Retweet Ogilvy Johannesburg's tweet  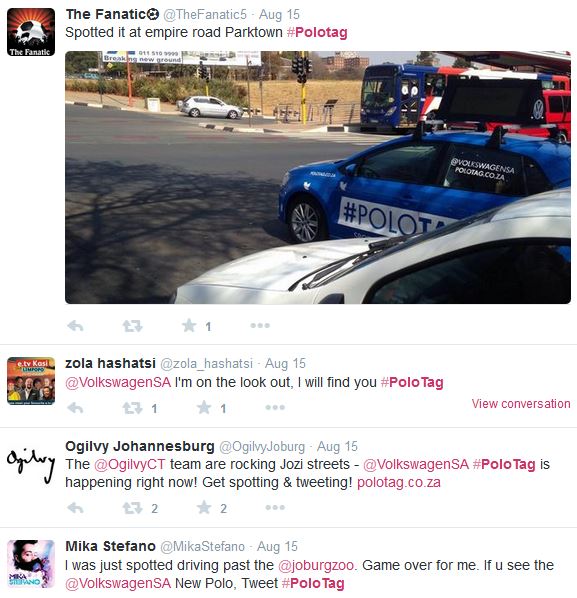[132, 508]
